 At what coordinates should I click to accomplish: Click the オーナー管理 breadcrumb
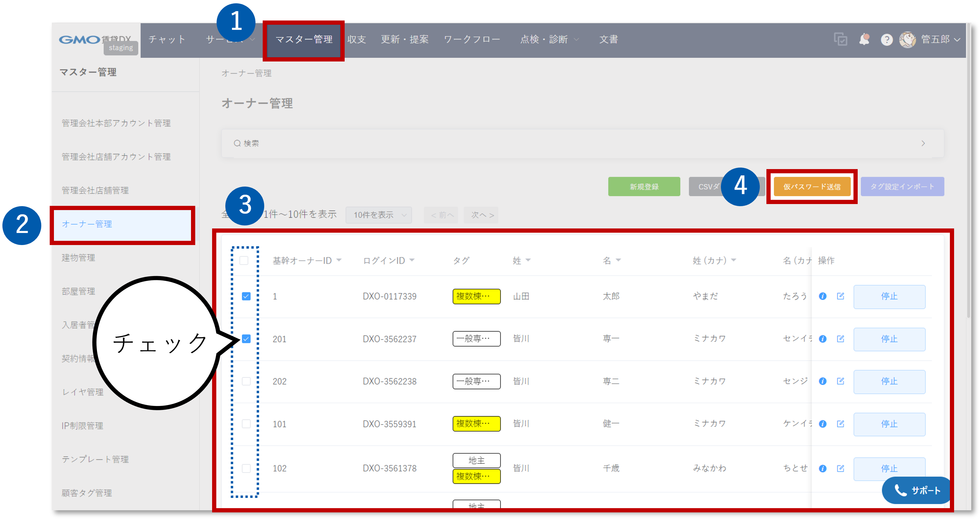(x=246, y=73)
